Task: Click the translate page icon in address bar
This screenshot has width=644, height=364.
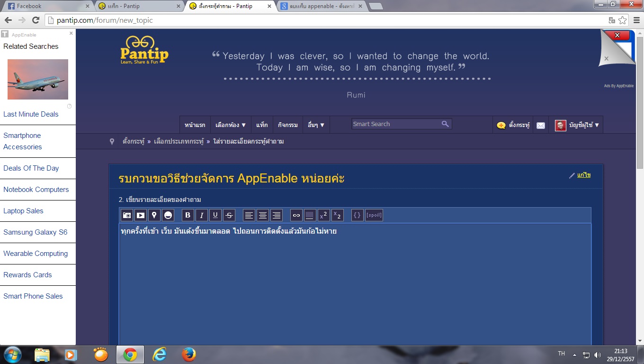Action: (612, 20)
